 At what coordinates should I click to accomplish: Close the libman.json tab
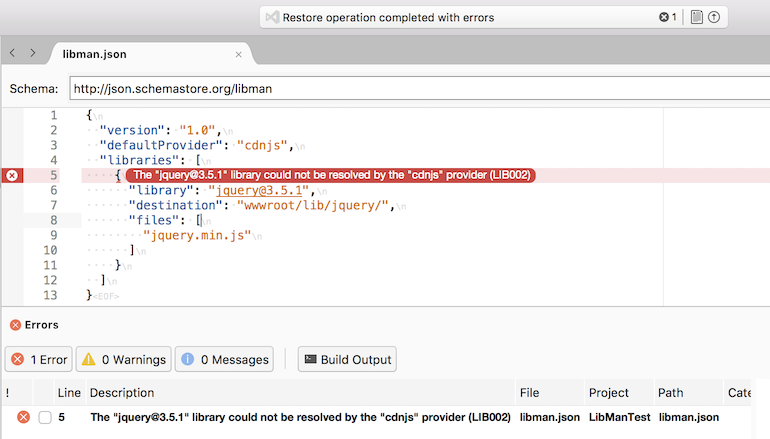click(x=239, y=55)
